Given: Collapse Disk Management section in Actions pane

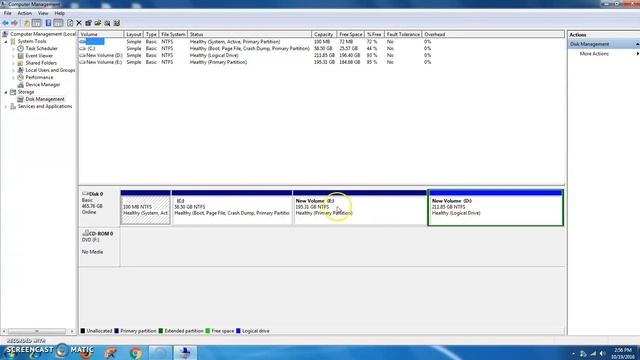Looking at the screenshot, I should pyautogui.click(x=637, y=44).
